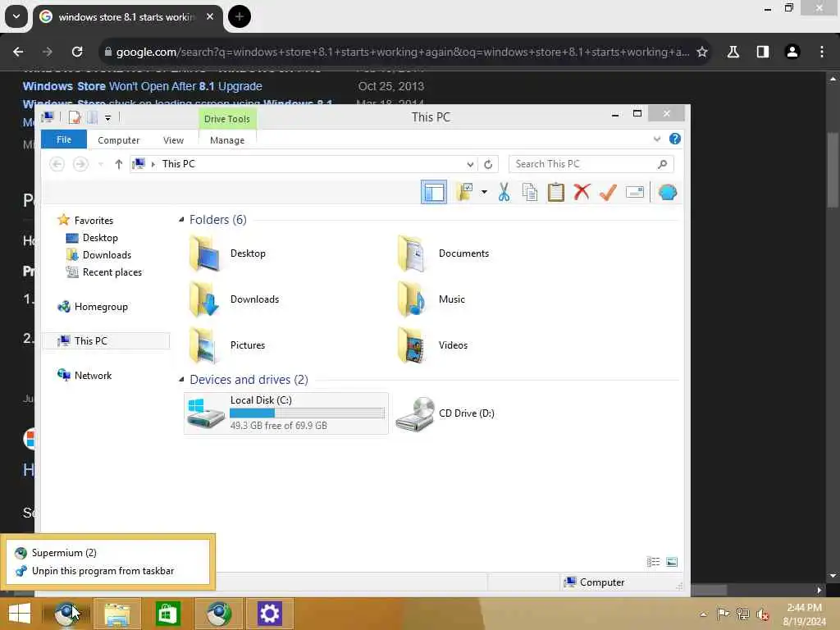The width and height of the screenshot is (840, 630).
Task: Select Desktop under Favorites
Action: pyautogui.click(x=99, y=237)
